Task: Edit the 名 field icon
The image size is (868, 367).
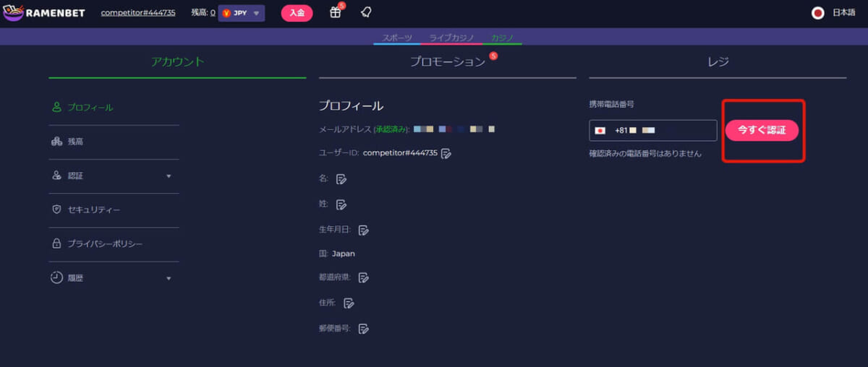Action: pyautogui.click(x=341, y=178)
